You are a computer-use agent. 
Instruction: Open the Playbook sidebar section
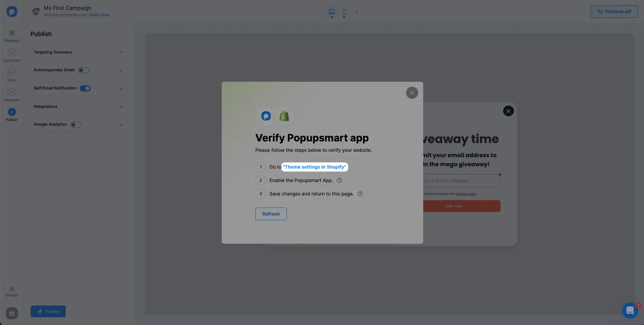click(12, 36)
